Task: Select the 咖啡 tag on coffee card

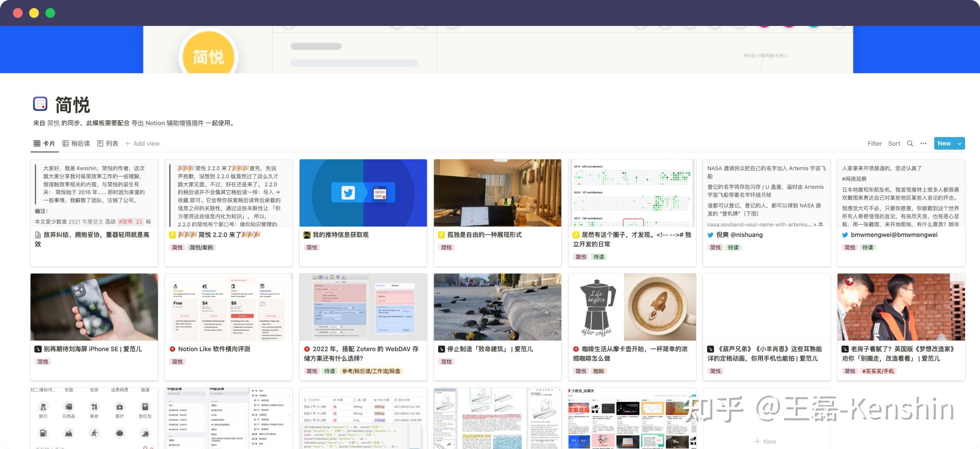Action: [x=599, y=371]
